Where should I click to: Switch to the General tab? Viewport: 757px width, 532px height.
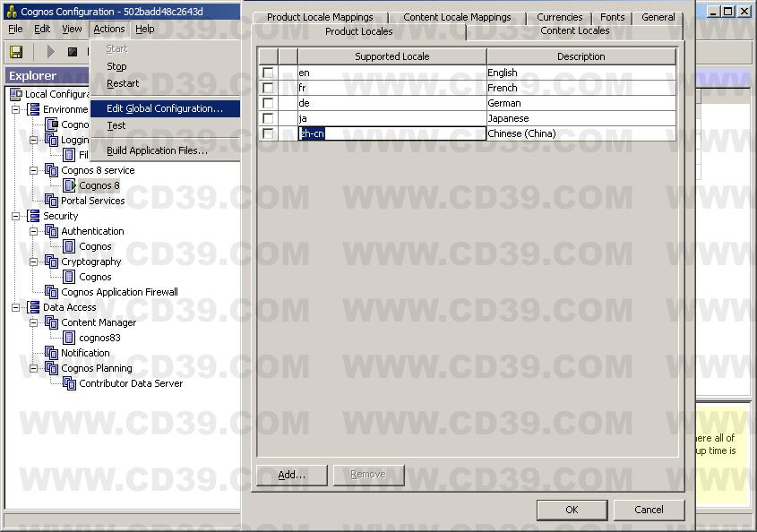pos(658,17)
